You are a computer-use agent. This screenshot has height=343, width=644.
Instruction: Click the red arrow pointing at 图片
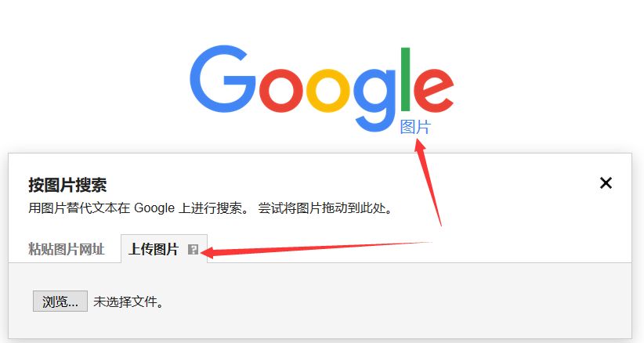[427, 182]
